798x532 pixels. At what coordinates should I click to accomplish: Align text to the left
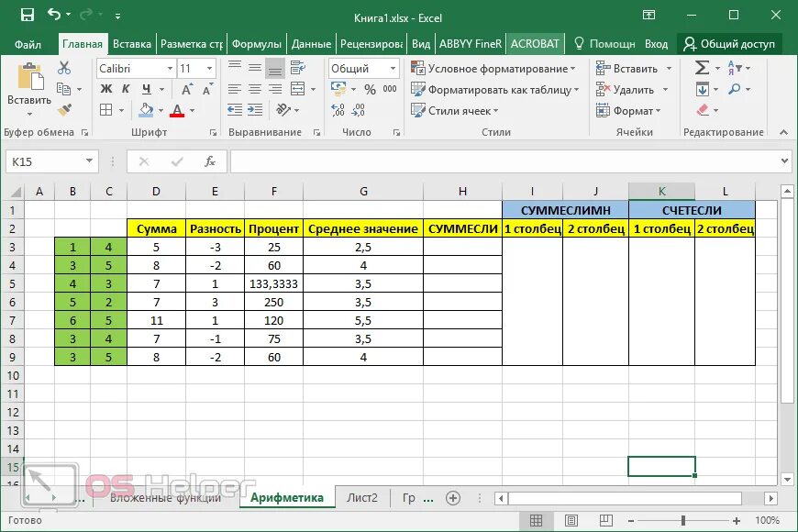tap(235, 89)
